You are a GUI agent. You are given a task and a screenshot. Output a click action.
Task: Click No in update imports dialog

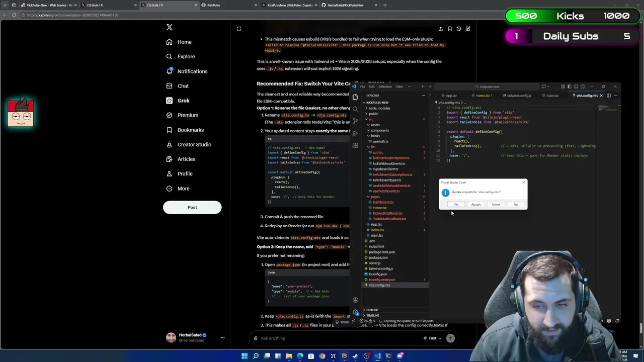[515, 205]
